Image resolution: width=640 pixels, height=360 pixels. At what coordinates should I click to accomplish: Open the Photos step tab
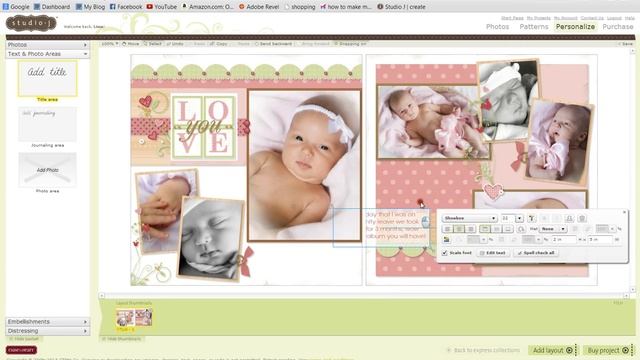tap(497, 27)
